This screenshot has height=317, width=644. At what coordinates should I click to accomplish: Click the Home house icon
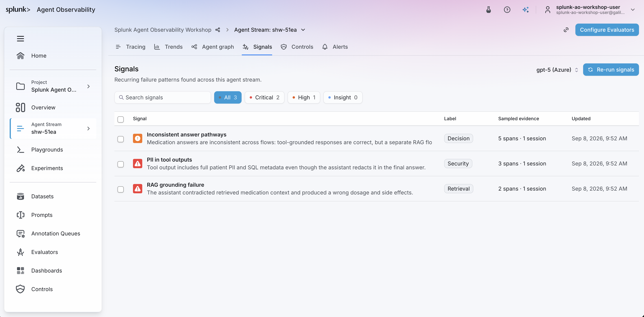pos(20,55)
